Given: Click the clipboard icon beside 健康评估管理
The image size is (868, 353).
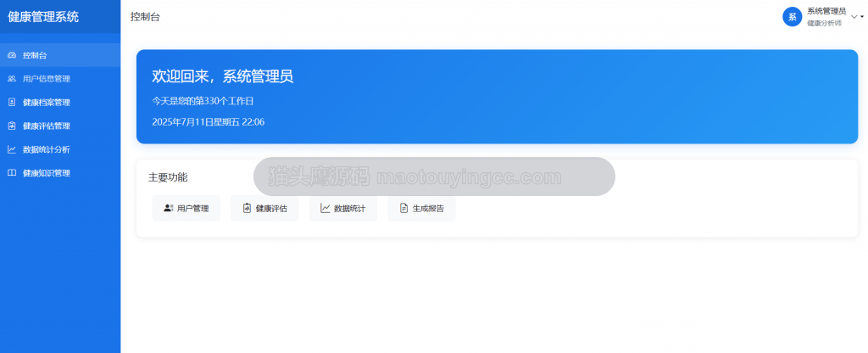Looking at the screenshot, I should click(12, 126).
